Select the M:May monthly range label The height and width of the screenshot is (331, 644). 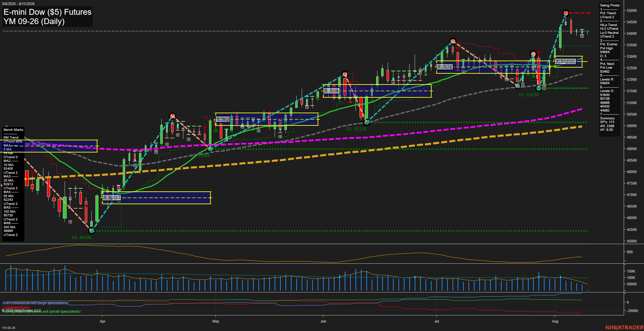(223, 119)
